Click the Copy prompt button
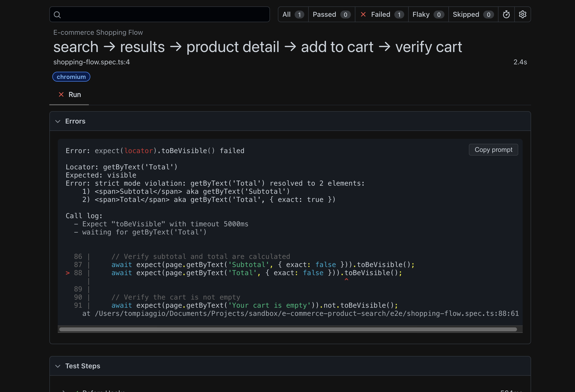The image size is (575, 392). point(493,150)
